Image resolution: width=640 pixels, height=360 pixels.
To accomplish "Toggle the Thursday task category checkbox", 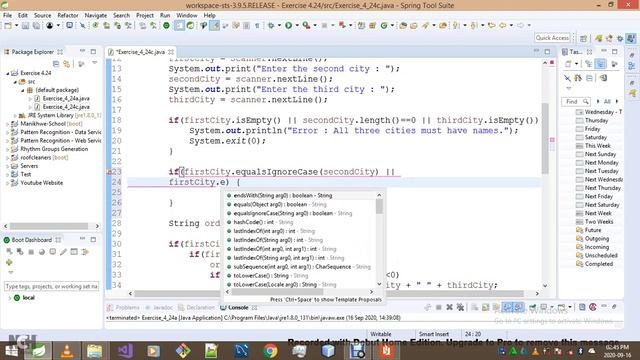I will pyautogui.click(x=579, y=120).
